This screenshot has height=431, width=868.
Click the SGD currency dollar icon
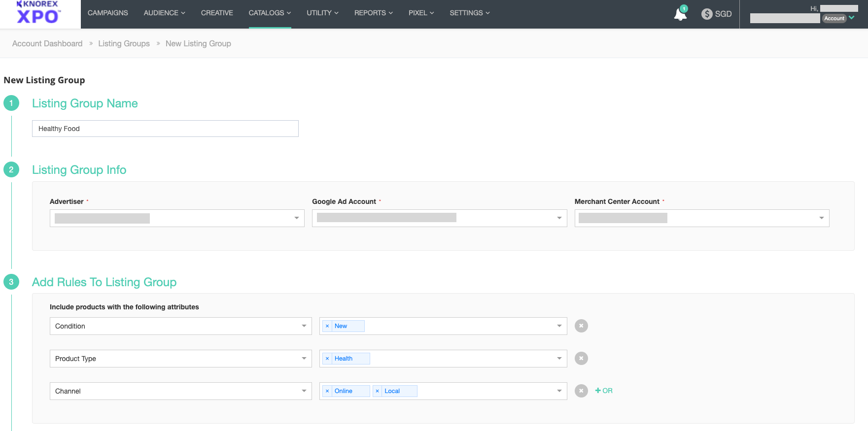coord(707,14)
